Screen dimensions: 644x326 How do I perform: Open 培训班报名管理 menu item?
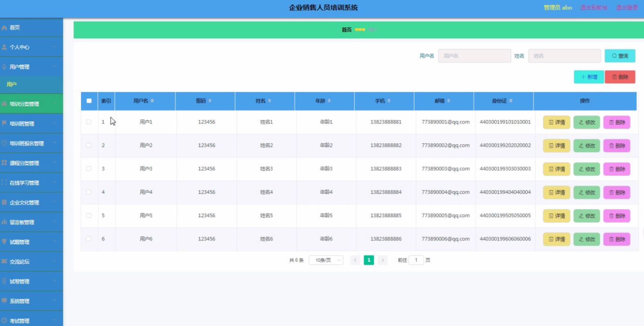[31, 143]
